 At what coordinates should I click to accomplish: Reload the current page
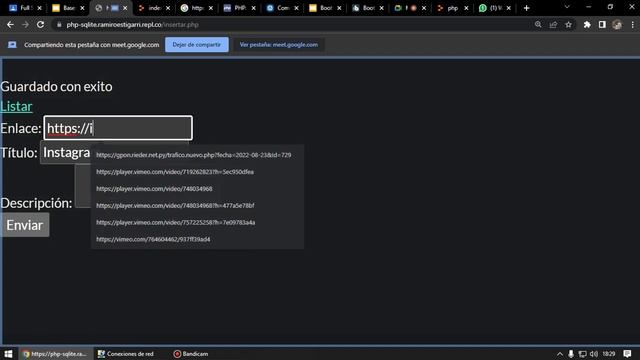pyautogui.click(x=40, y=24)
